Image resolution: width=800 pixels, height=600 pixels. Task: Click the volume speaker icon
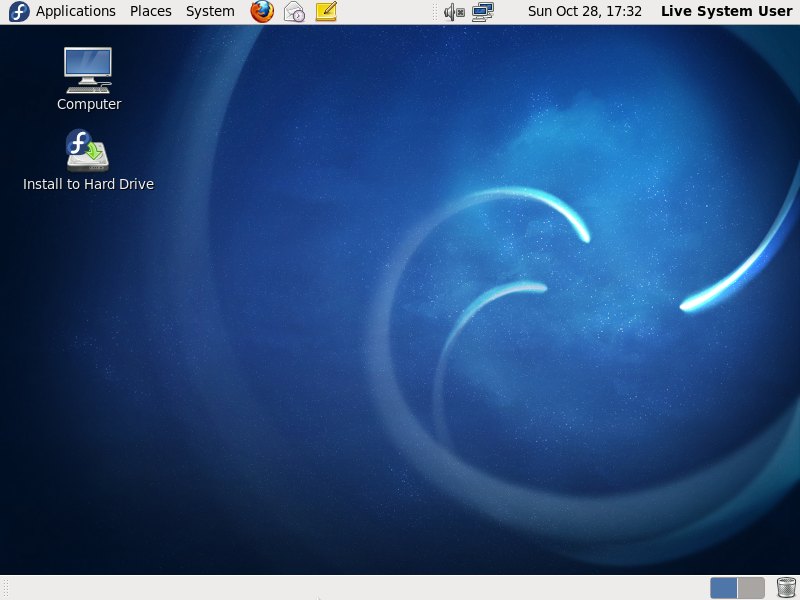coord(454,12)
